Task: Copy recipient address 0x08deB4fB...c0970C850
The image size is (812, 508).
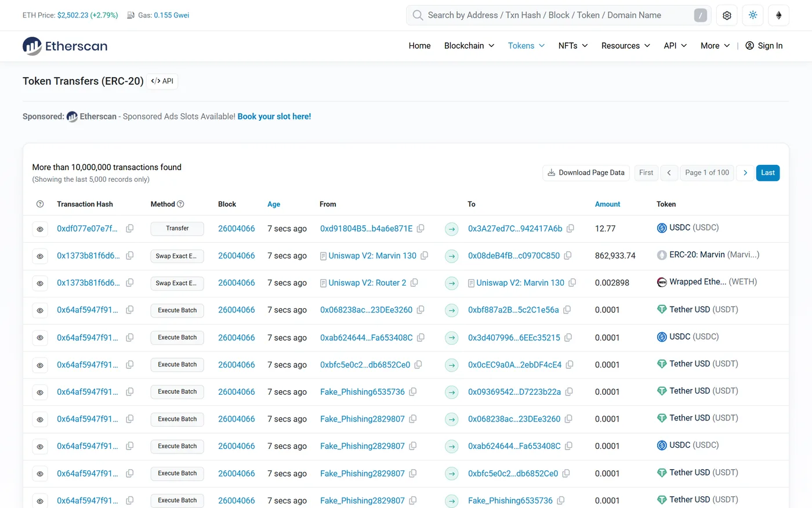Action: (568, 255)
